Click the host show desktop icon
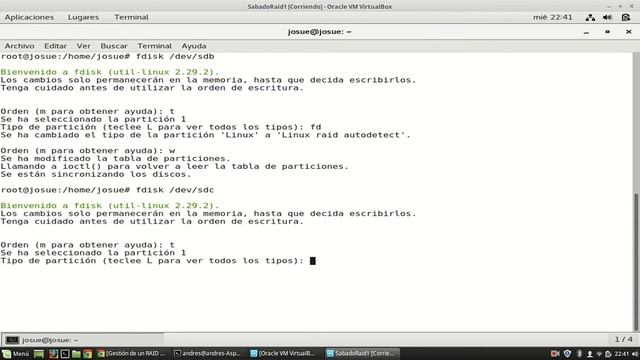640x360 pixels. pos(39,353)
